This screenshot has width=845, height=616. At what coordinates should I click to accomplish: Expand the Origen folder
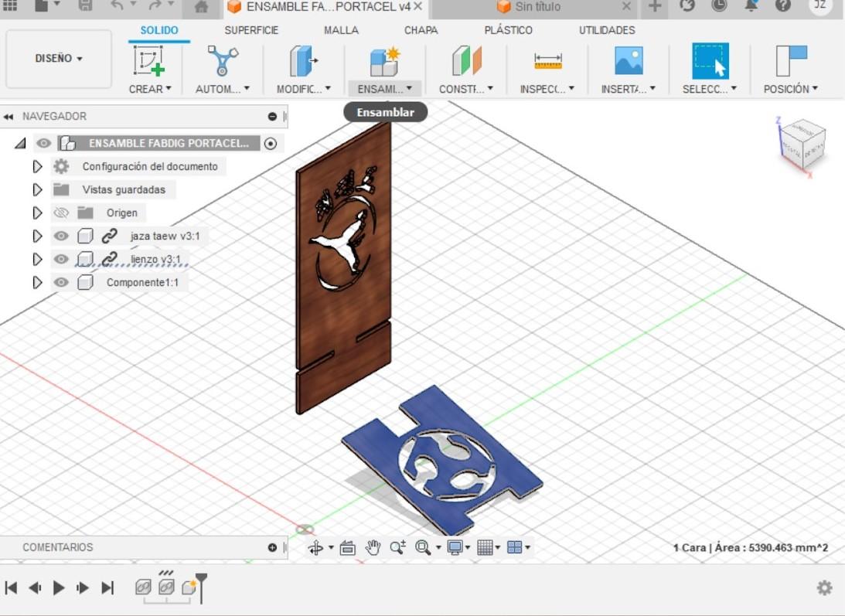[37, 213]
